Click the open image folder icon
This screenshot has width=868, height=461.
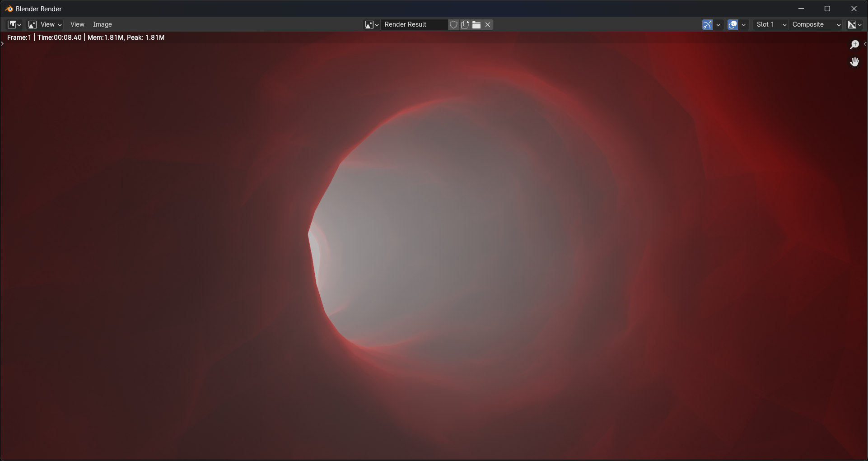click(476, 24)
